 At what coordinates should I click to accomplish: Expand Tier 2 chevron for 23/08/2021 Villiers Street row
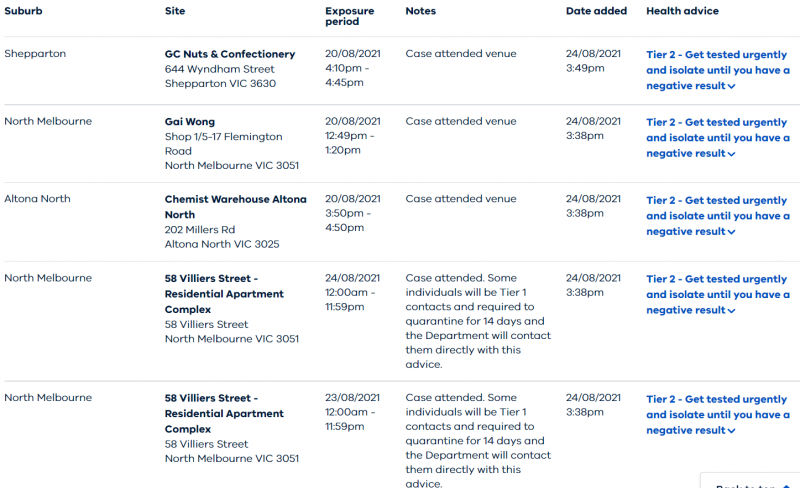(731, 431)
